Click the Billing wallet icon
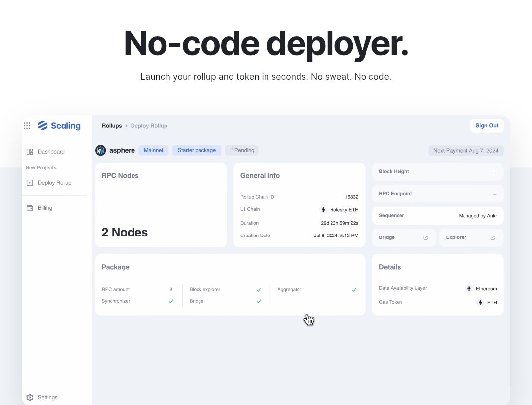The image size is (532, 405). (30, 208)
